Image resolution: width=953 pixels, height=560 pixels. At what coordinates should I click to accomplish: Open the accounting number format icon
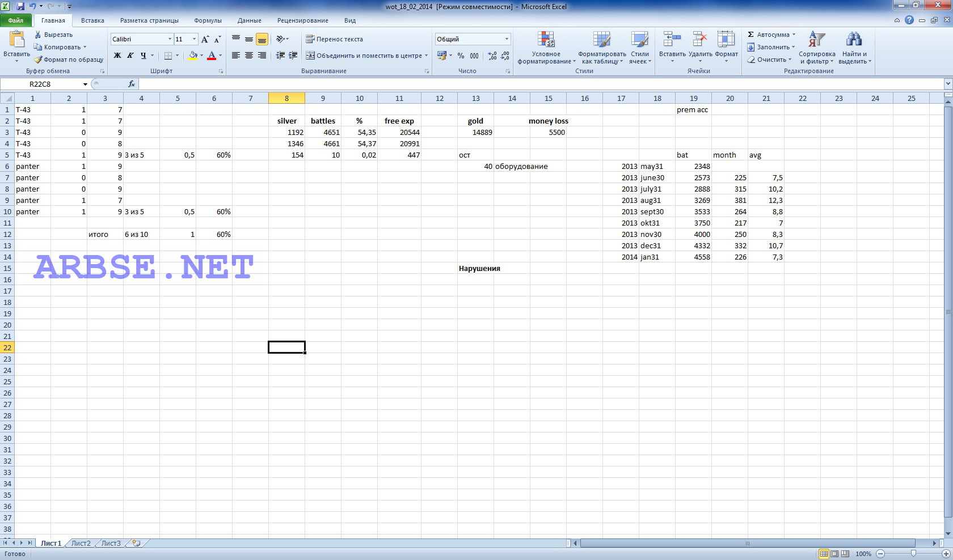(442, 56)
